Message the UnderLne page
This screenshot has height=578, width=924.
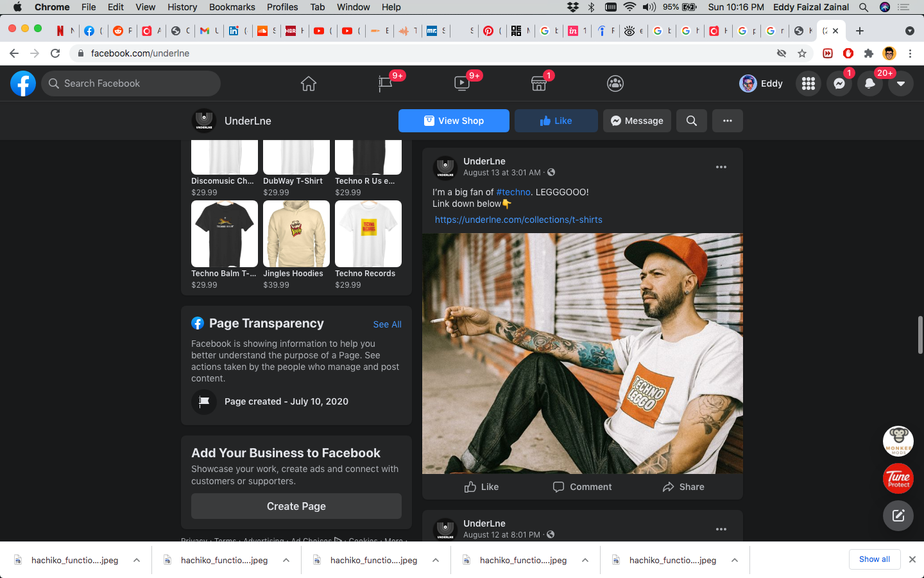click(637, 121)
